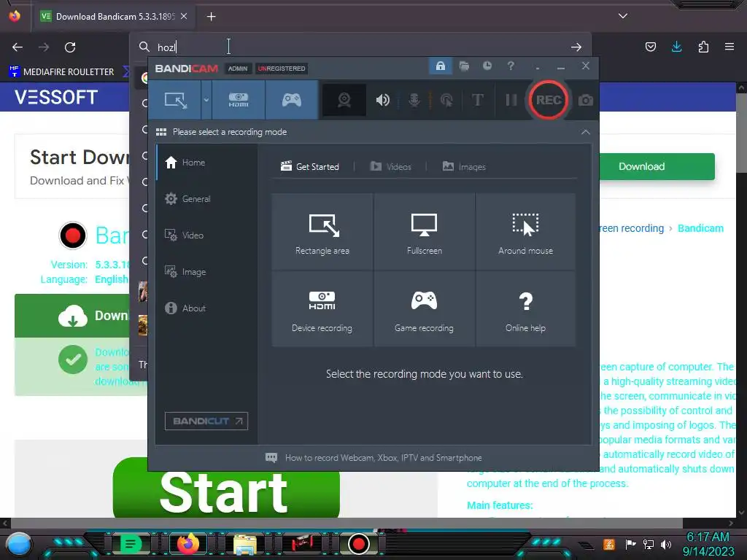Open scheduled recording clock icon
Viewport: 747px width, 560px height.
click(x=487, y=66)
